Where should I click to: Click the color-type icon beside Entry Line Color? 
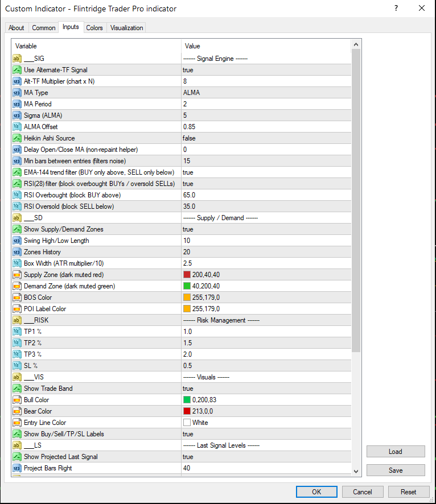click(17, 423)
